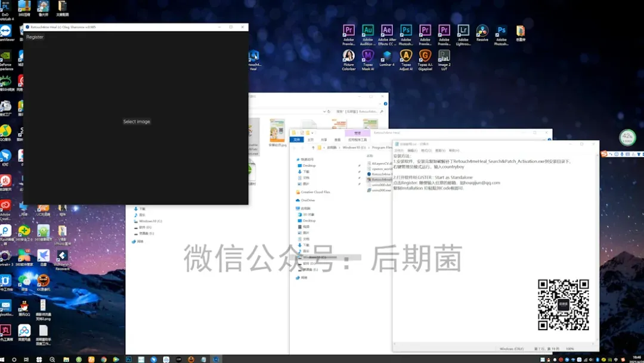Click Windows (CRLF) in Notepad status bar

click(512, 349)
